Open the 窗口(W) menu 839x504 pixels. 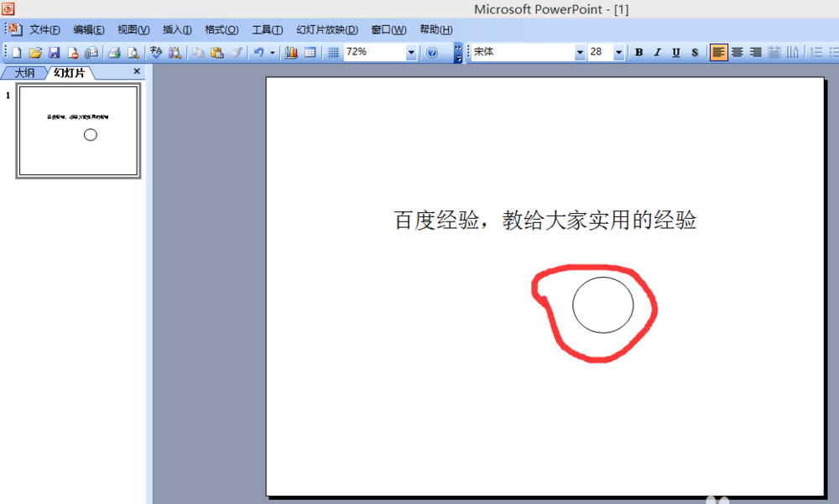tap(388, 30)
